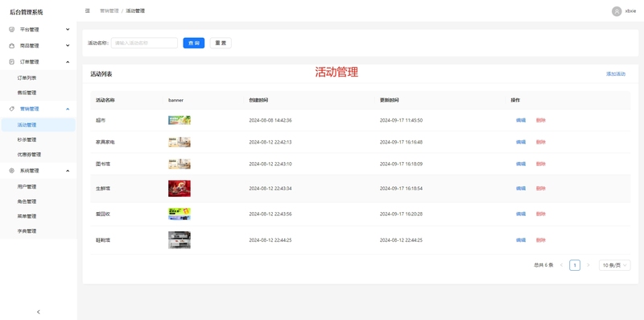Viewport: 644px width, 320px height.
Task: Expand the 商品管理 menu chevron
Action: point(68,45)
